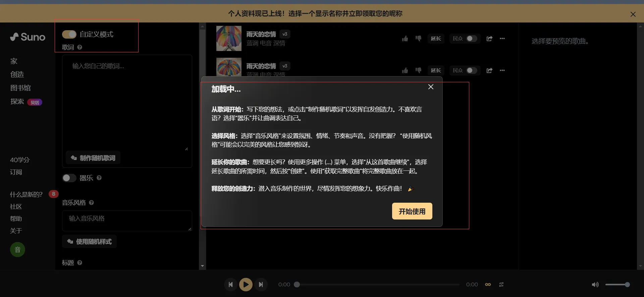The width and height of the screenshot is (644, 297).
Task: Click the help icon next to 标题
Action: pyautogui.click(x=80, y=263)
